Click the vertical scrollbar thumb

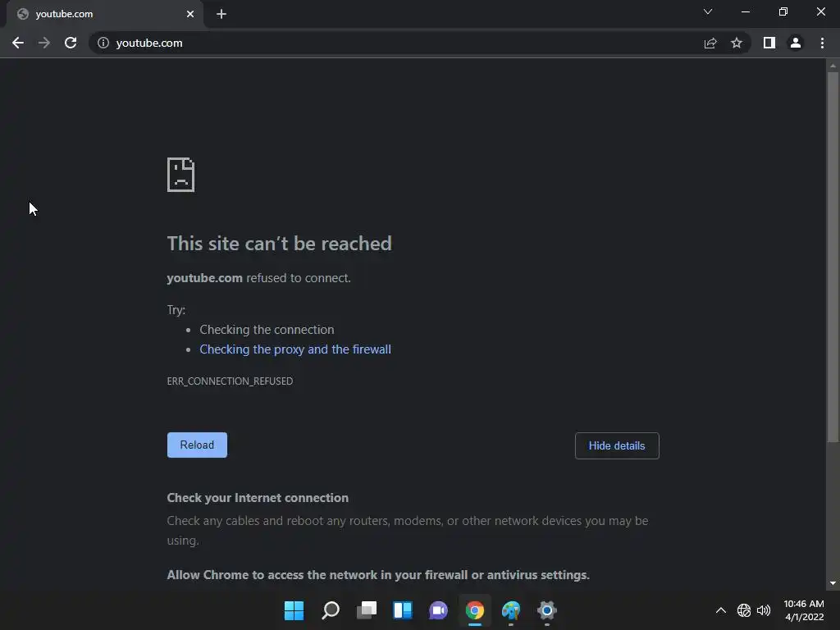coord(833,257)
